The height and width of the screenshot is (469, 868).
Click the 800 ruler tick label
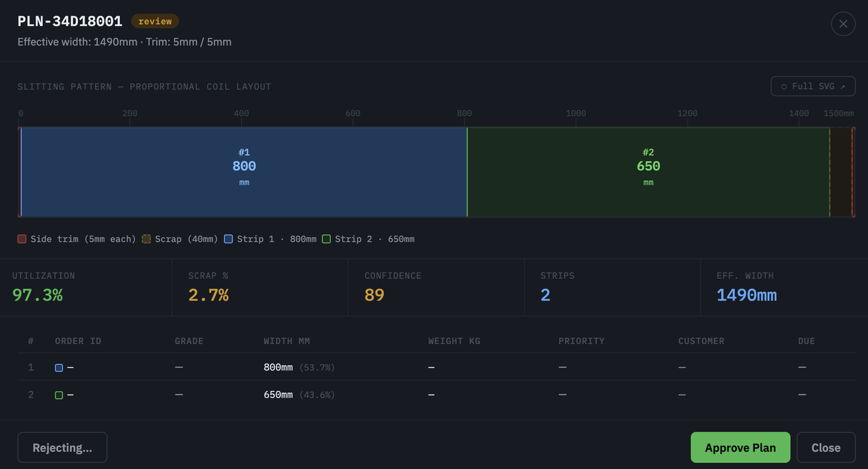[x=465, y=113]
